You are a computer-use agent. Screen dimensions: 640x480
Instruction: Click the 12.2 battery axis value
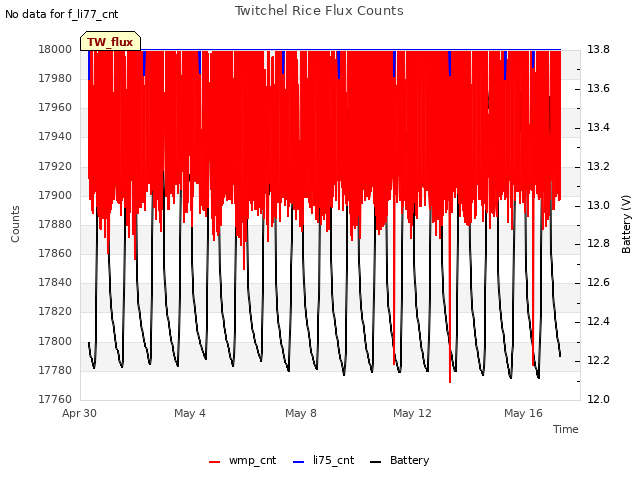(x=598, y=360)
